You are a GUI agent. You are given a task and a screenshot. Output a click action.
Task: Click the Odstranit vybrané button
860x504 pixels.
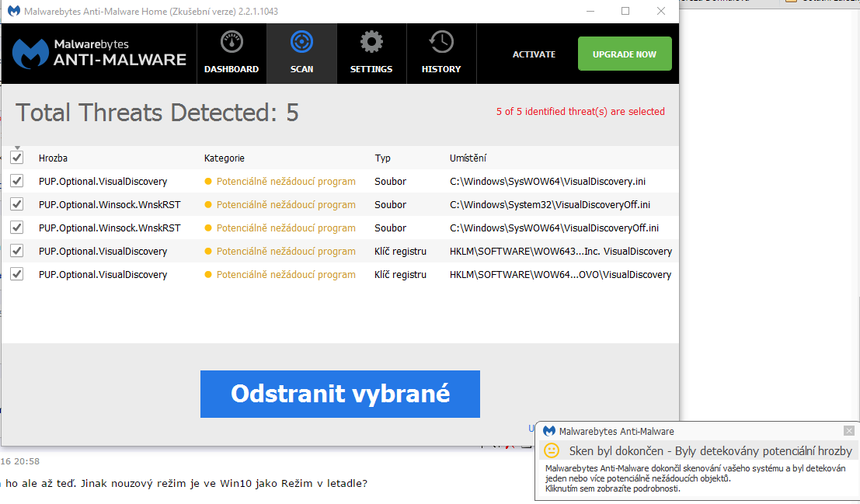coord(339,394)
